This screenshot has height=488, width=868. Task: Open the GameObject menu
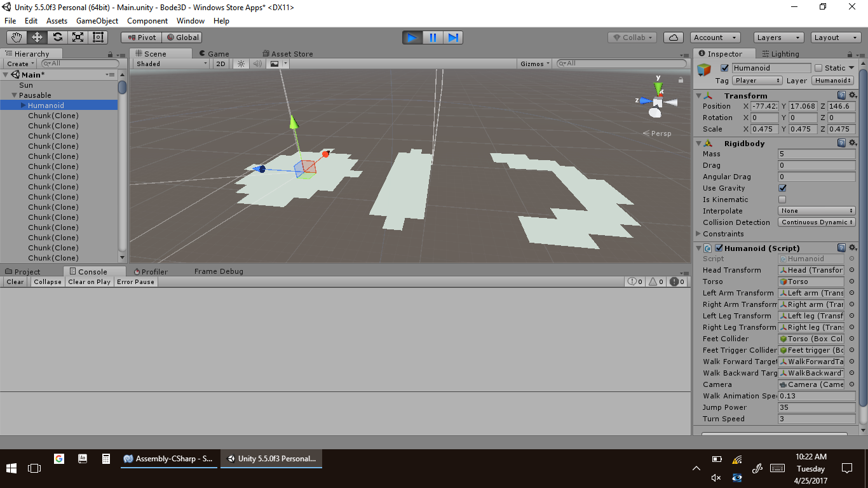[97, 21]
